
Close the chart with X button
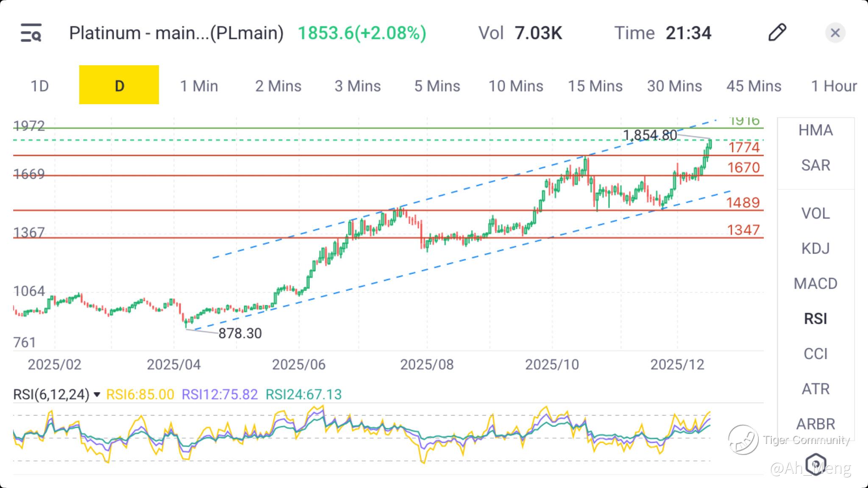[x=835, y=33]
